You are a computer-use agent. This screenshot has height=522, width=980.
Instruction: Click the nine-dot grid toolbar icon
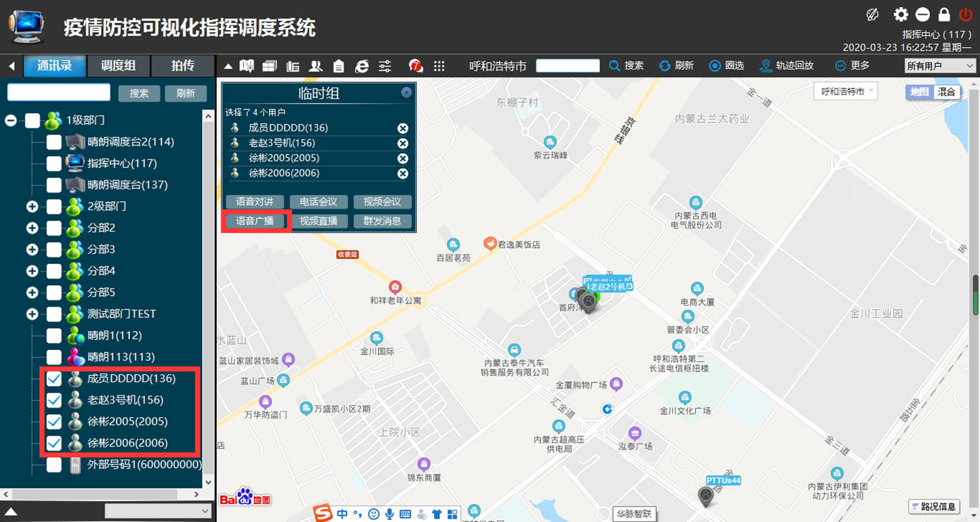point(439,66)
